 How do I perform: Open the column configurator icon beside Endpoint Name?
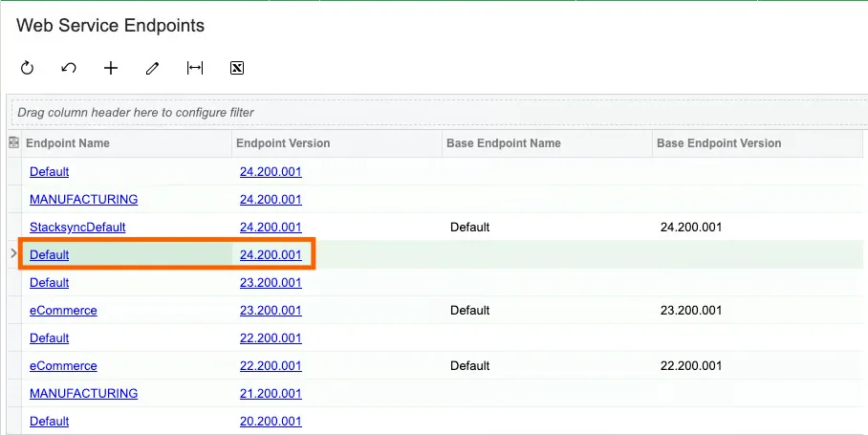[x=13, y=142]
